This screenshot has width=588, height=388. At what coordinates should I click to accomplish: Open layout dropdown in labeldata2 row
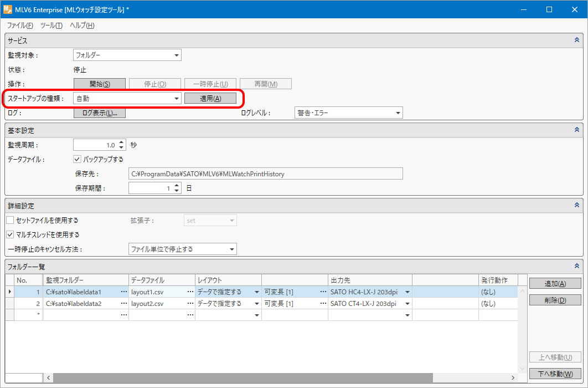pyautogui.click(x=257, y=304)
